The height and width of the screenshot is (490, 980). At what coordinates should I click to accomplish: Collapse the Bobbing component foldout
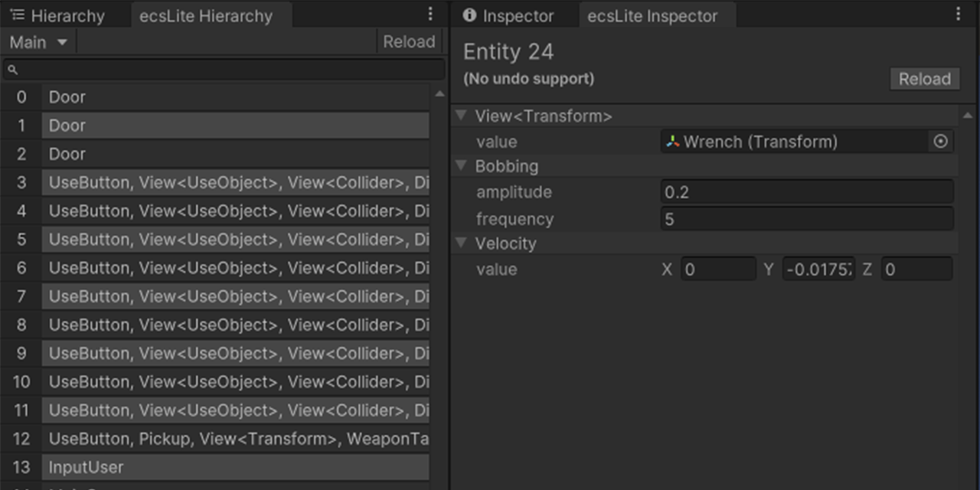coord(462,166)
